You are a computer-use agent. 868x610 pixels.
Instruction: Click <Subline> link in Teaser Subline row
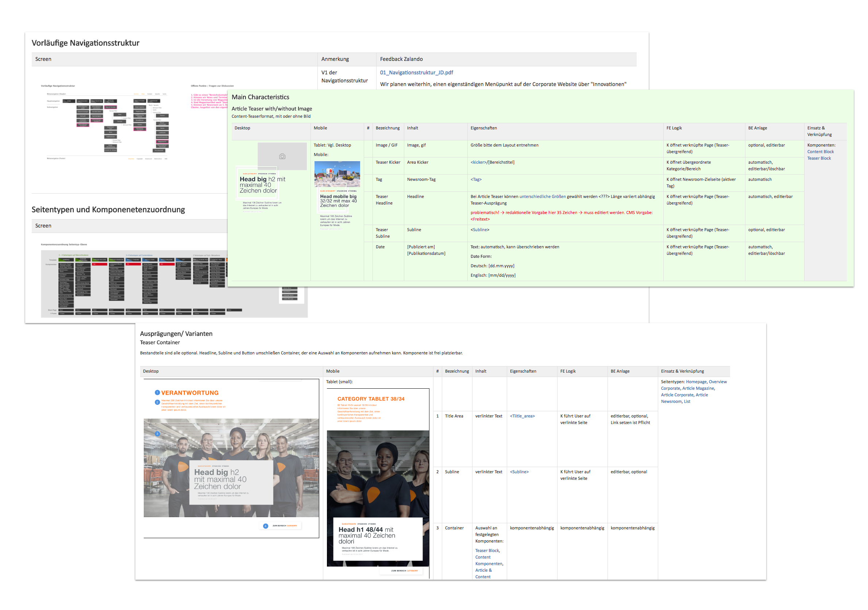pyautogui.click(x=480, y=230)
